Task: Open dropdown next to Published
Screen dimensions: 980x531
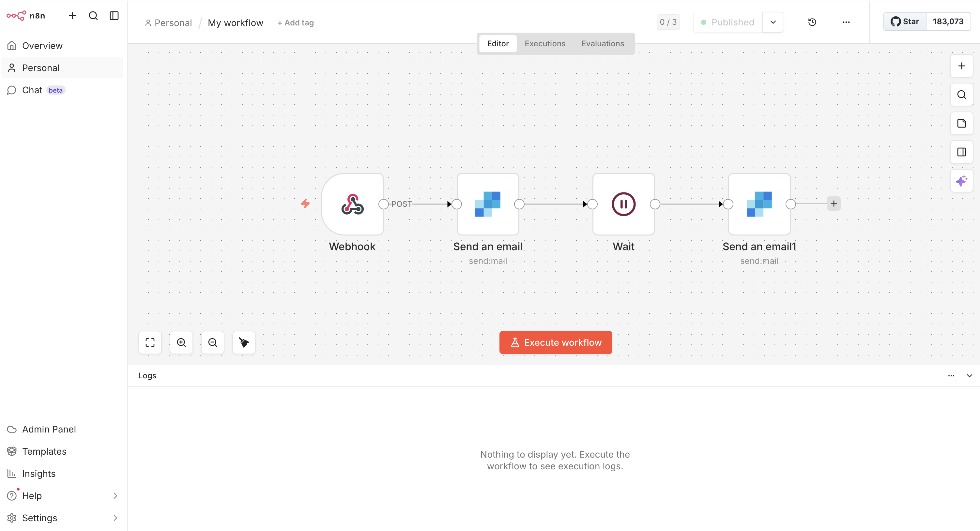Action: click(x=773, y=22)
